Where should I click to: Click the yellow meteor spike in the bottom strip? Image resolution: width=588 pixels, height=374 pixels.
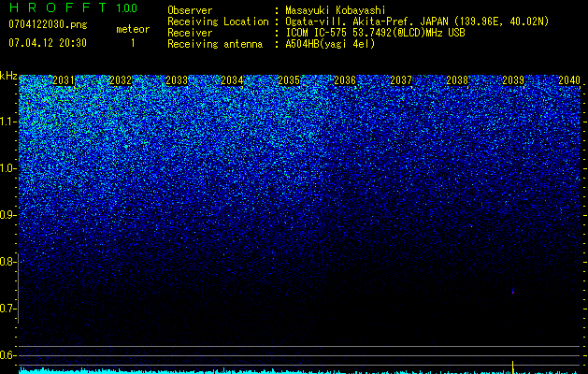click(x=512, y=367)
